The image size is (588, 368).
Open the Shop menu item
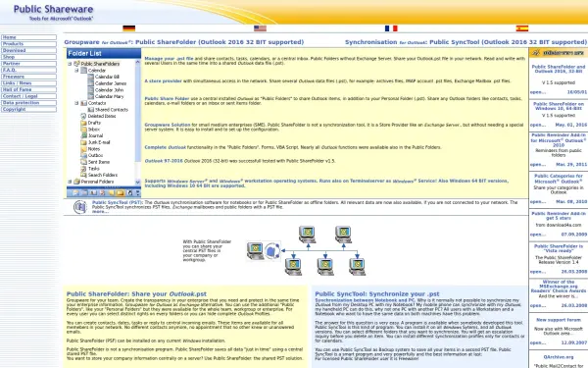coord(28,57)
